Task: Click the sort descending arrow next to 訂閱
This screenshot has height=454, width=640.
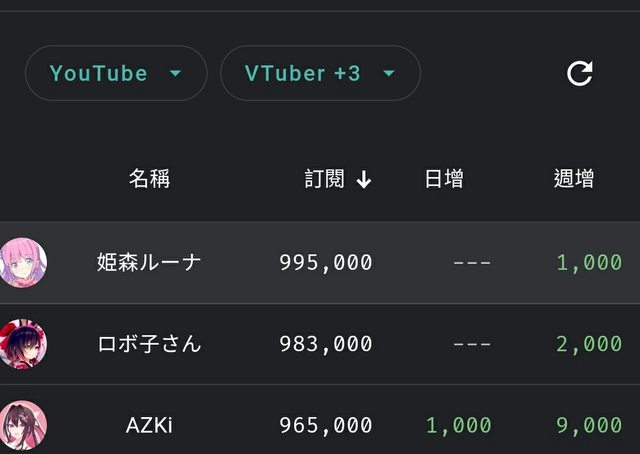Action: 364,180
